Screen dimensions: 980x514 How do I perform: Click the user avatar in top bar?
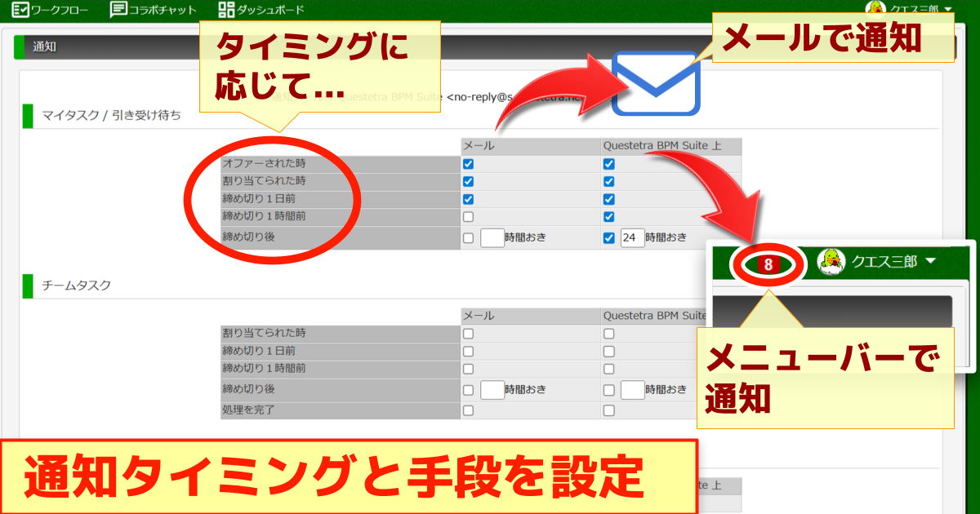pos(875,9)
